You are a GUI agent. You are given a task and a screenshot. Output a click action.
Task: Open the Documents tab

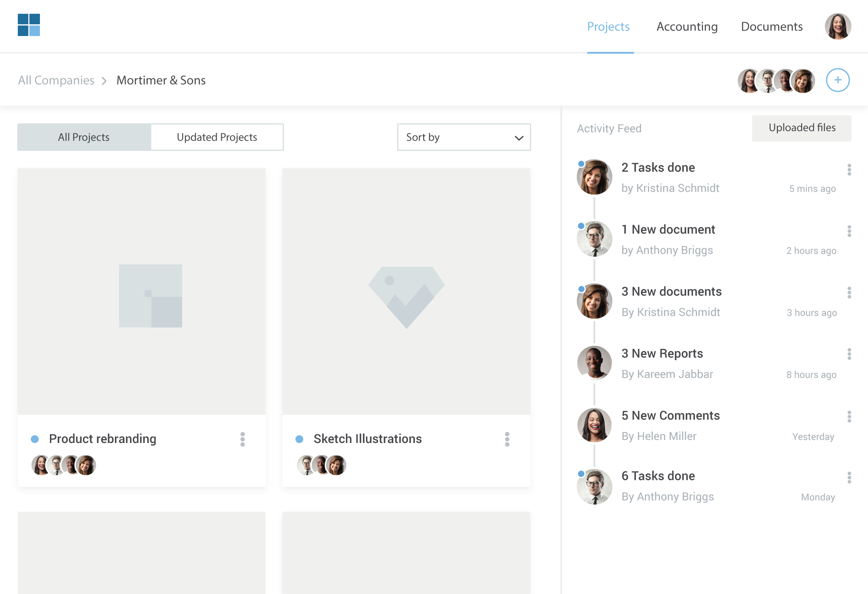(771, 26)
